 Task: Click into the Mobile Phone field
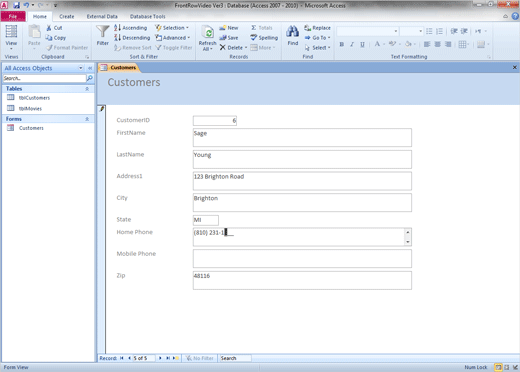[x=302, y=258]
